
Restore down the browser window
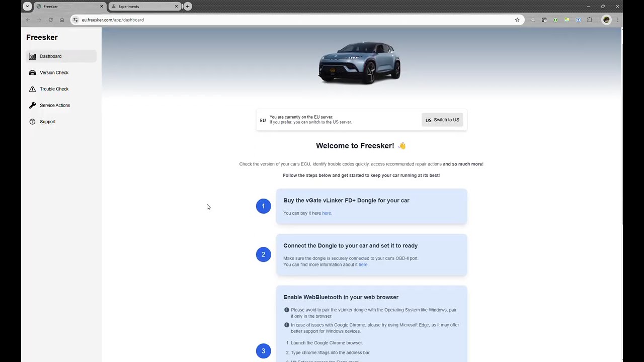[603, 7]
